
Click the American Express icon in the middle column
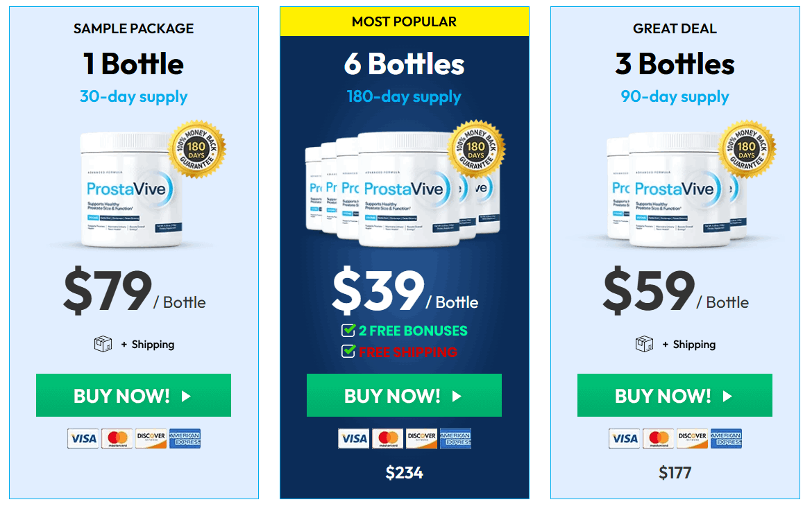click(455, 438)
